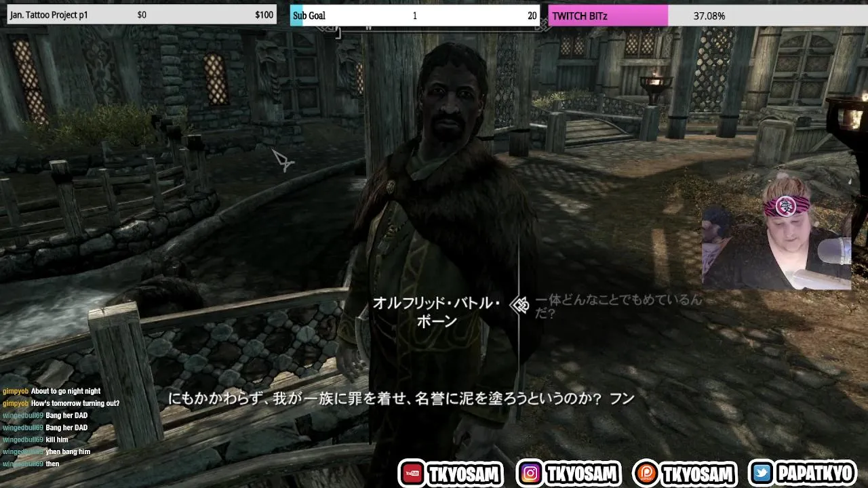The image size is (868, 488).
Task: Click the '37.08%' bits percentage
Action: pyautogui.click(x=709, y=16)
